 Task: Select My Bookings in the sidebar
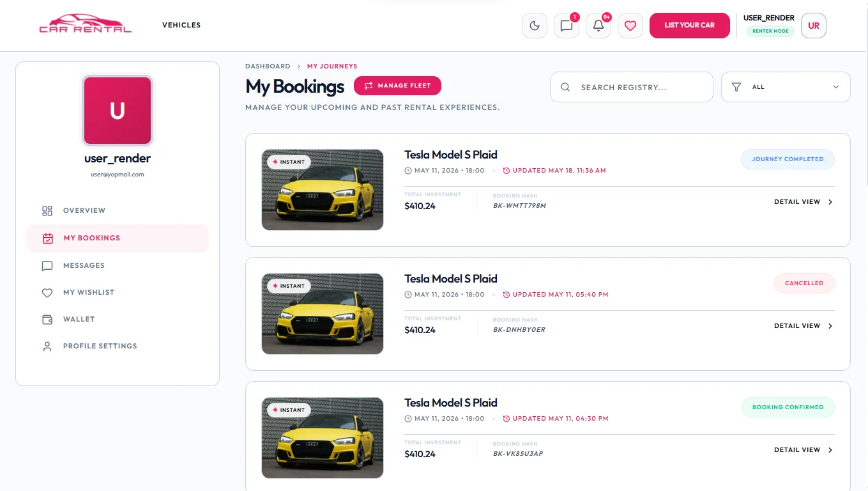(118, 238)
